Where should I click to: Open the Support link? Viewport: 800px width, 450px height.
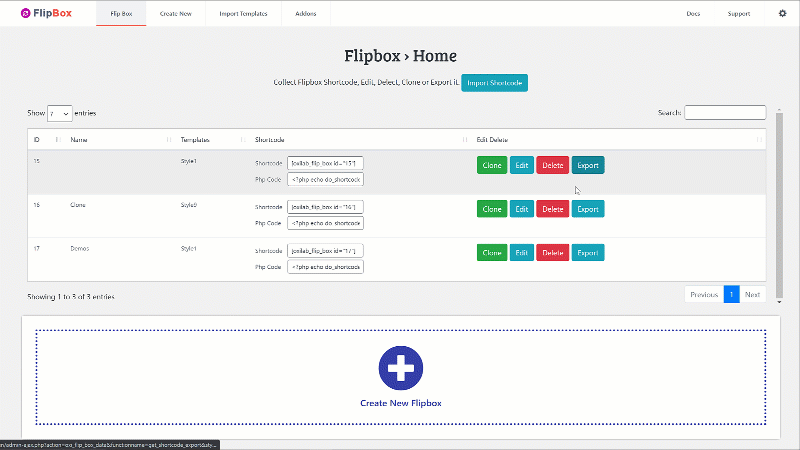pos(739,14)
